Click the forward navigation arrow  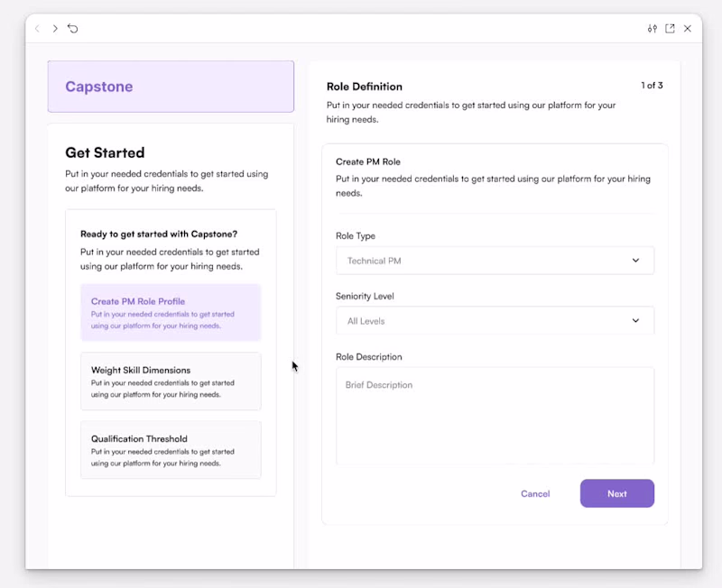55,29
